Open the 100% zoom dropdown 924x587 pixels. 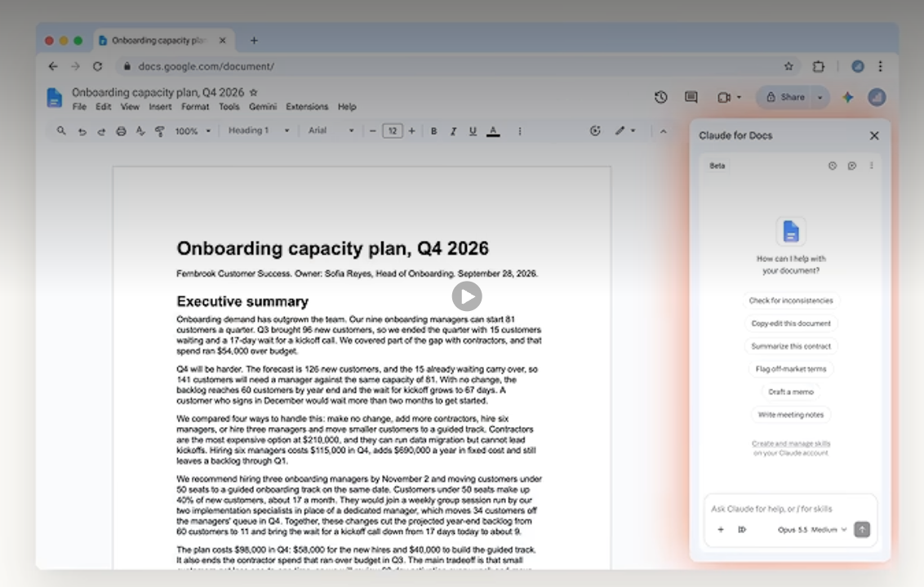[193, 131]
